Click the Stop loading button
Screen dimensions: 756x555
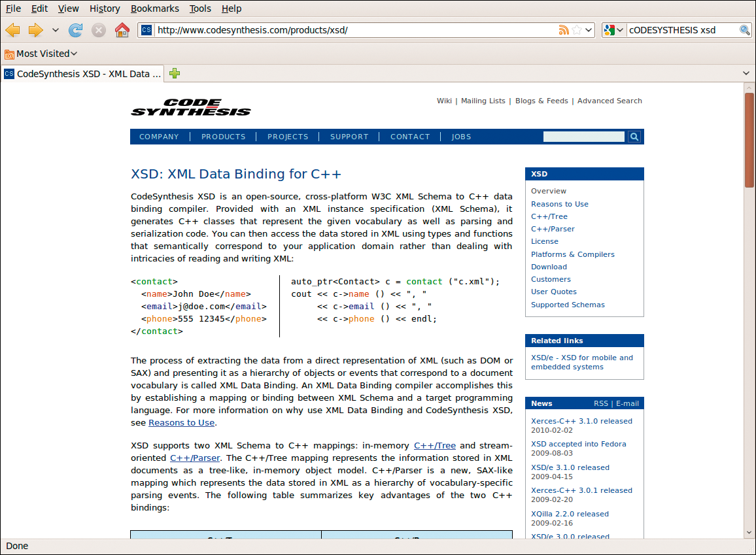point(99,30)
